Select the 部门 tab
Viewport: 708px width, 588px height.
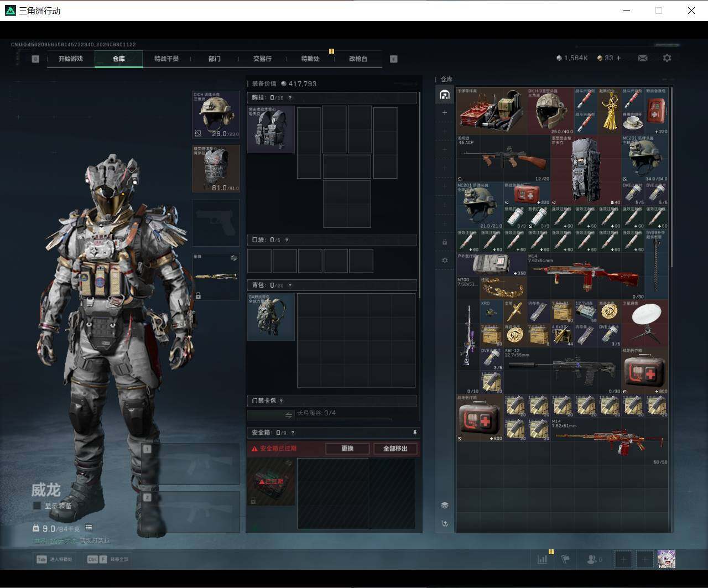pos(215,59)
